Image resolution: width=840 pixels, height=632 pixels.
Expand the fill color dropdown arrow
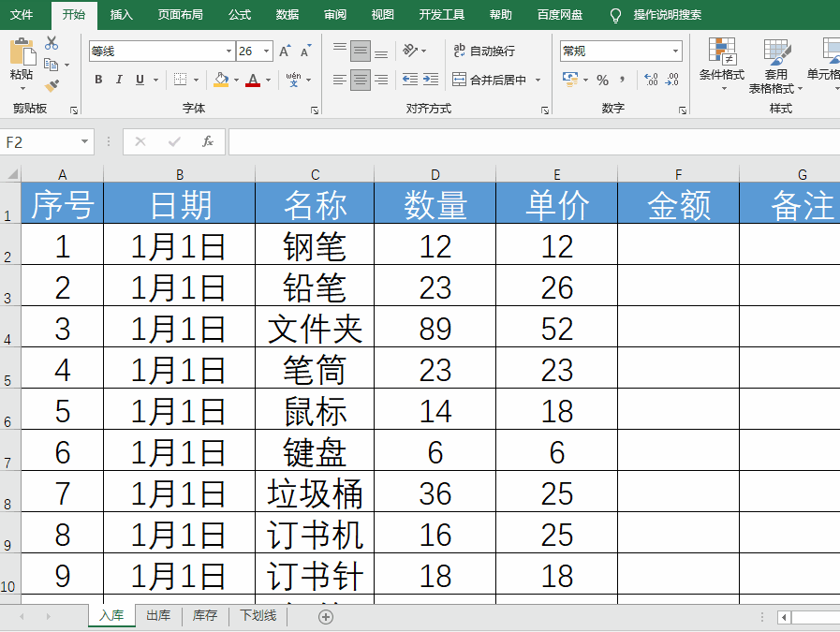click(236, 81)
